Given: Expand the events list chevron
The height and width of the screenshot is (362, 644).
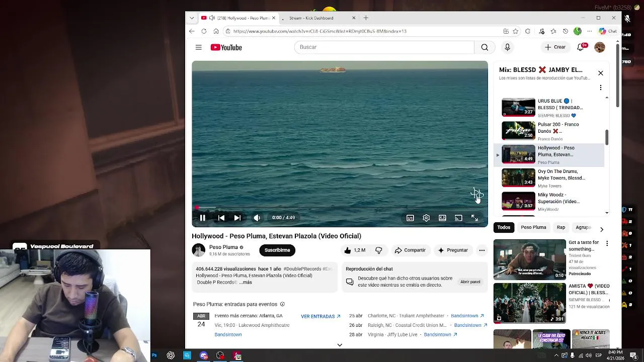Looking at the screenshot, I should click(340, 345).
